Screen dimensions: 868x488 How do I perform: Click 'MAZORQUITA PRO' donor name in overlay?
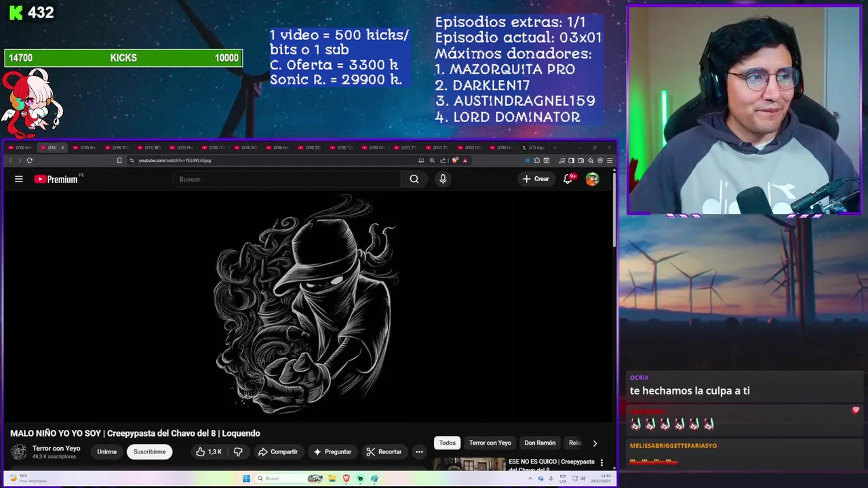(512, 69)
